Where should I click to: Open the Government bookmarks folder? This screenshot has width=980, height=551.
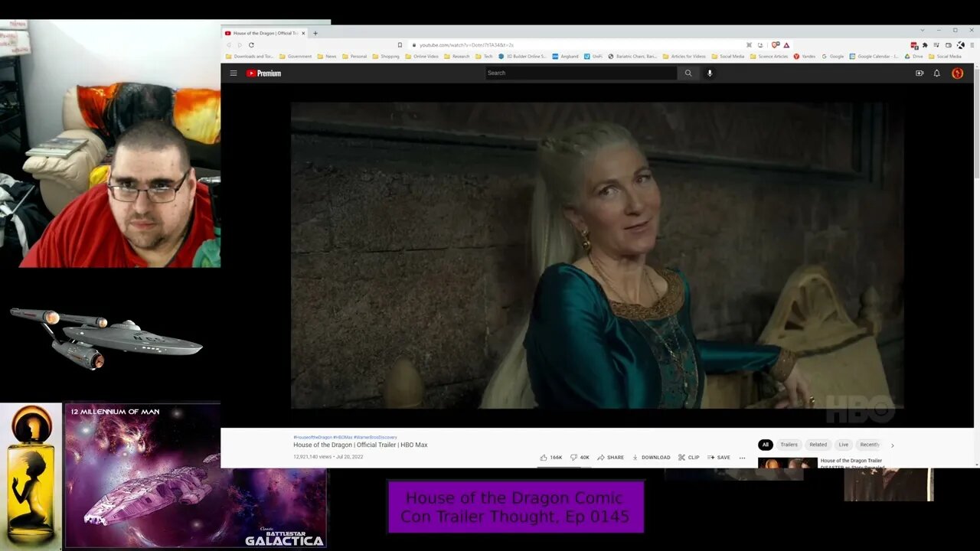(x=296, y=57)
